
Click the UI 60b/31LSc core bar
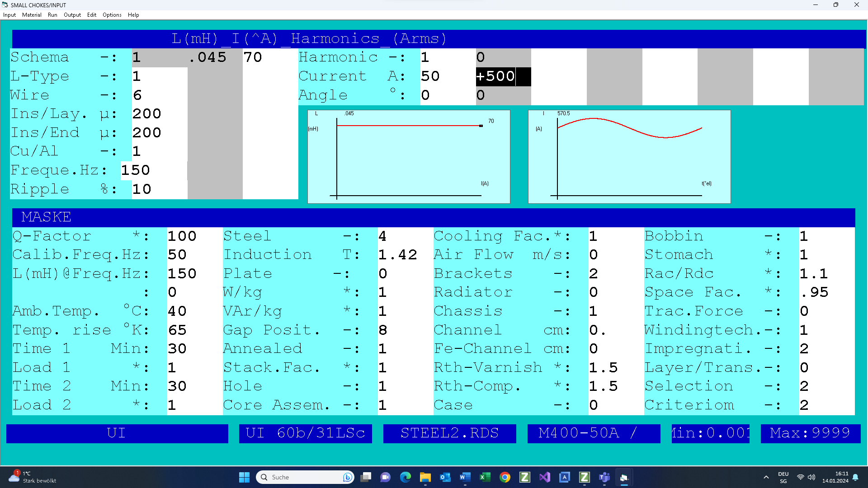[306, 433]
